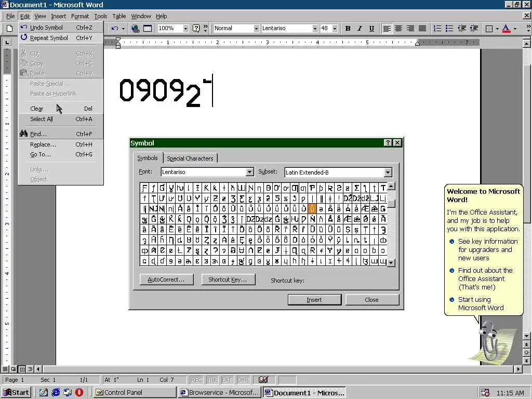Choose Repeat Symbol from Edit menu

tap(61, 38)
